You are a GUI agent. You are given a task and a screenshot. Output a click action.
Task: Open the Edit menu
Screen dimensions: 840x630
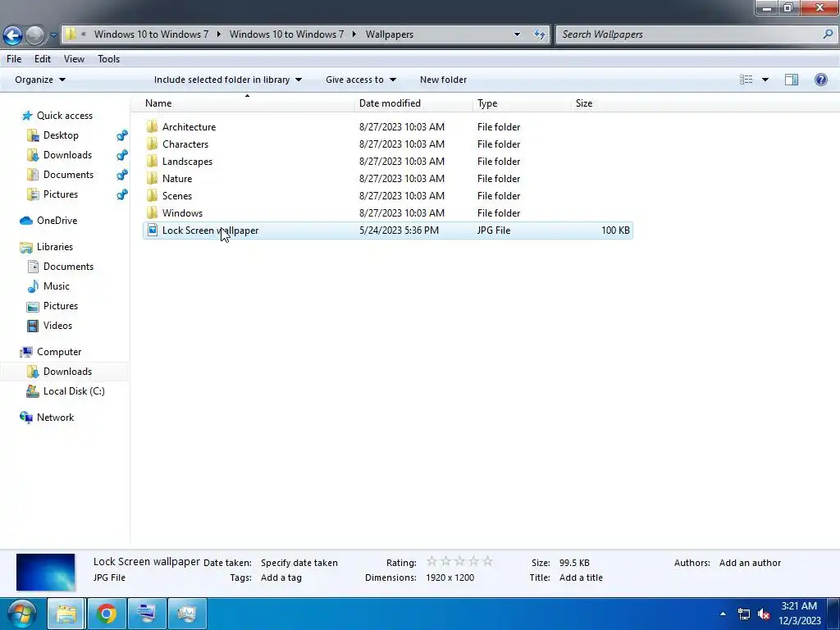43,59
